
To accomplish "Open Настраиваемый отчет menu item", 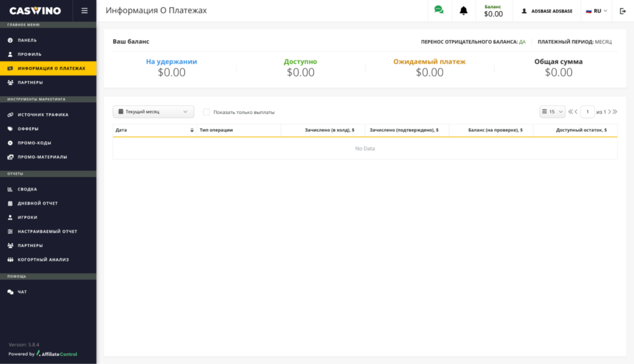I will 48,232.
